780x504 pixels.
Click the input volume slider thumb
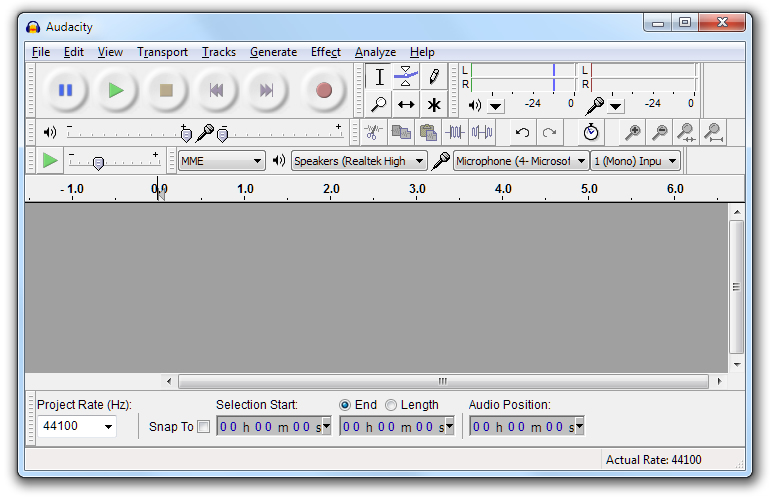coord(223,134)
